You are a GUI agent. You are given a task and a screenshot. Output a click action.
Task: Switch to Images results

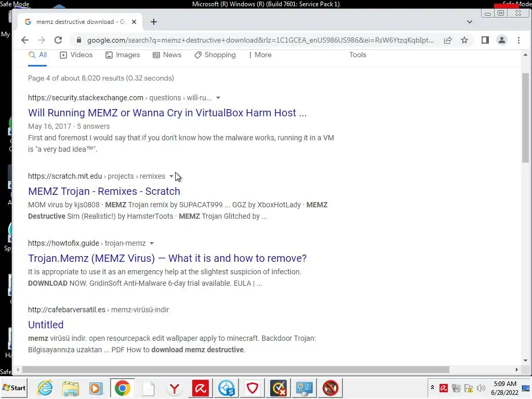pos(123,55)
